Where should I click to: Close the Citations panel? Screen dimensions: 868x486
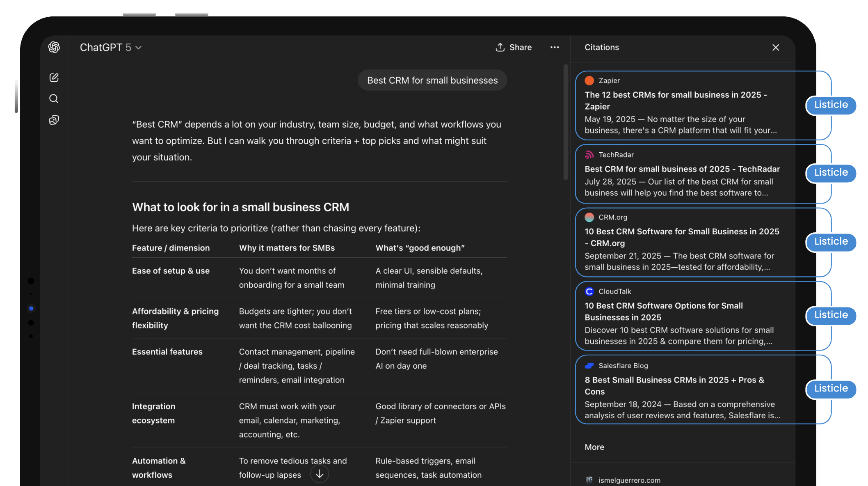(776, 48)
